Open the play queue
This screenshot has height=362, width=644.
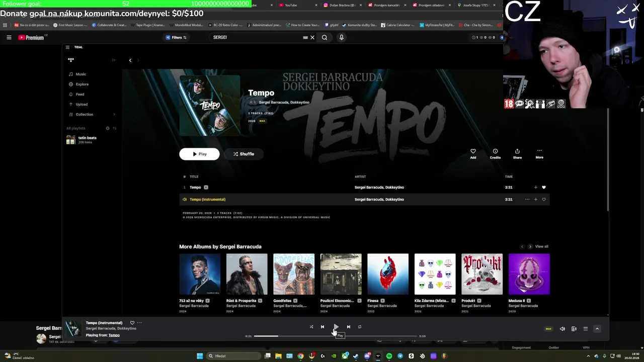click(585, 329)
